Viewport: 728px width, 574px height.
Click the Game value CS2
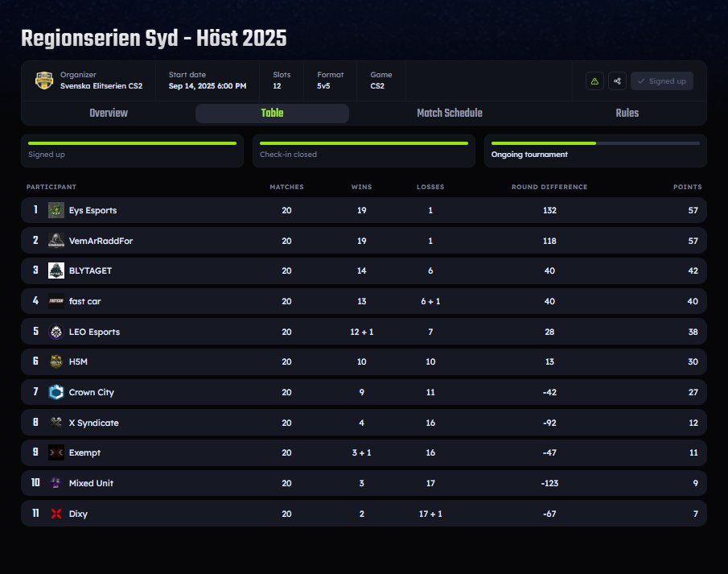point(377,86)
